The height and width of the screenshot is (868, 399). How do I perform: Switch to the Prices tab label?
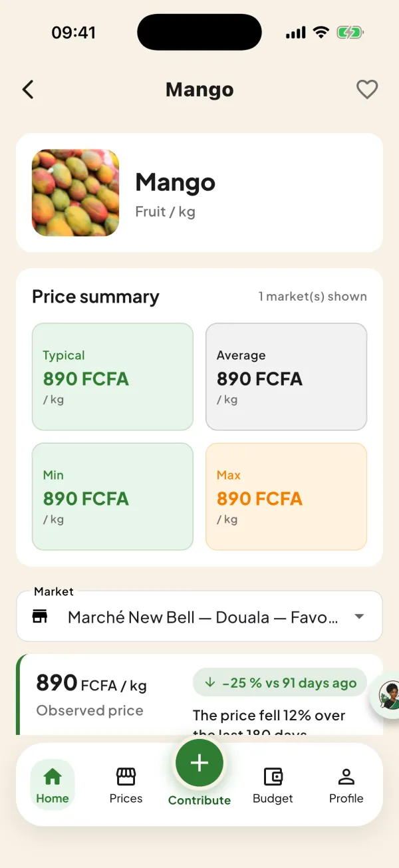pos(126,798)
